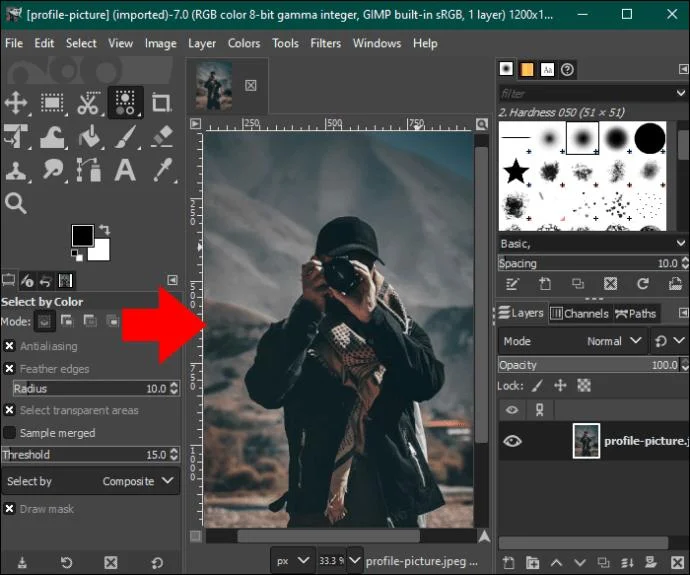The height and width of the screenshot is (575, 690).
Task: Switch to the Channels tab
Action: pos(579,313)
